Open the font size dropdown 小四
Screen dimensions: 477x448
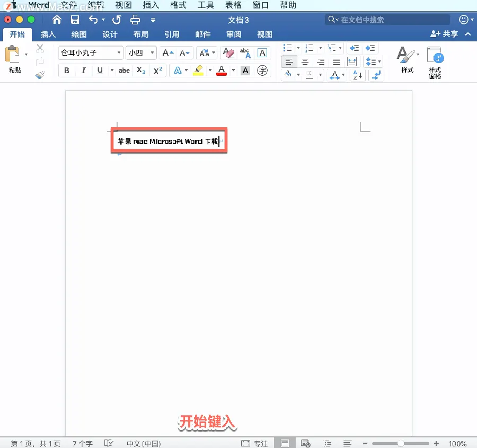[152, 52]
